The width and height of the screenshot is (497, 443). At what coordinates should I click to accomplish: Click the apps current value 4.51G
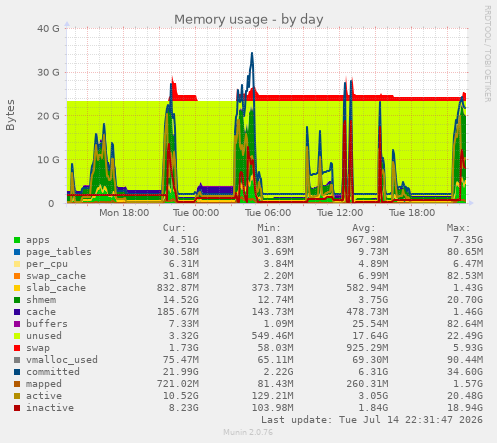[184, 240]
